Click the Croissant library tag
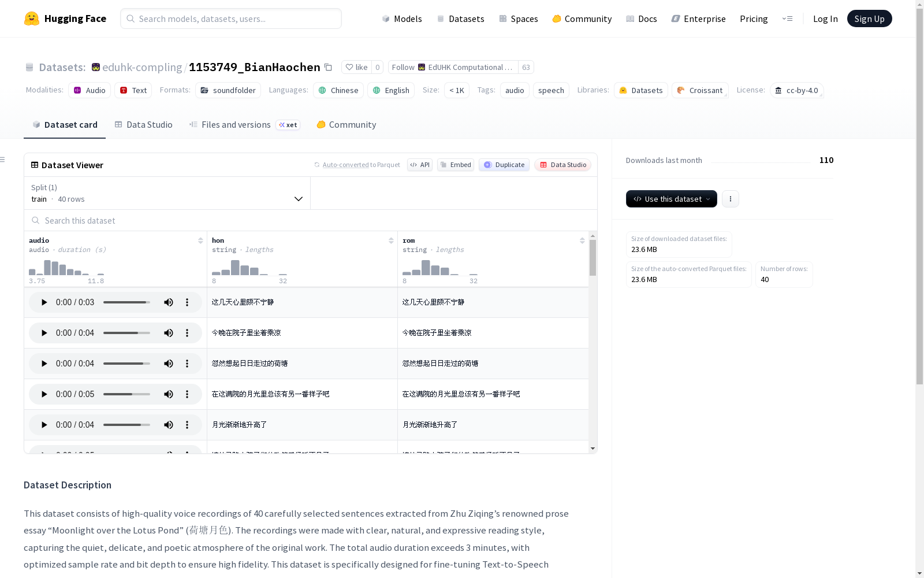The height and width of the screenshot is (578, 924). click(x=700, y=90)
